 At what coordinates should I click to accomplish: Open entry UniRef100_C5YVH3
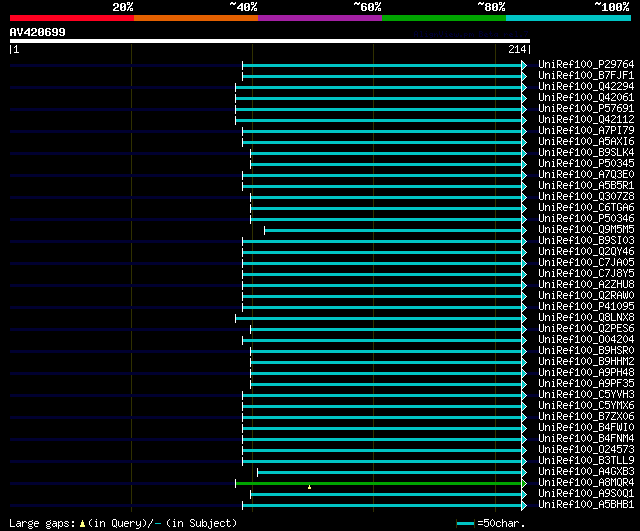tap(586, 395)
